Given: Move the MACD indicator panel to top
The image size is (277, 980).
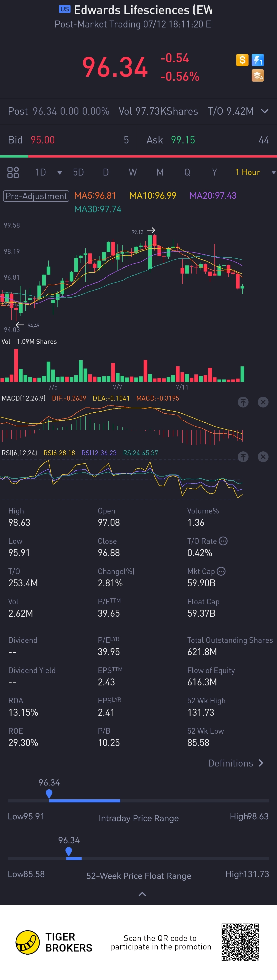Looking at the screenshot, I should click(243, 402).
